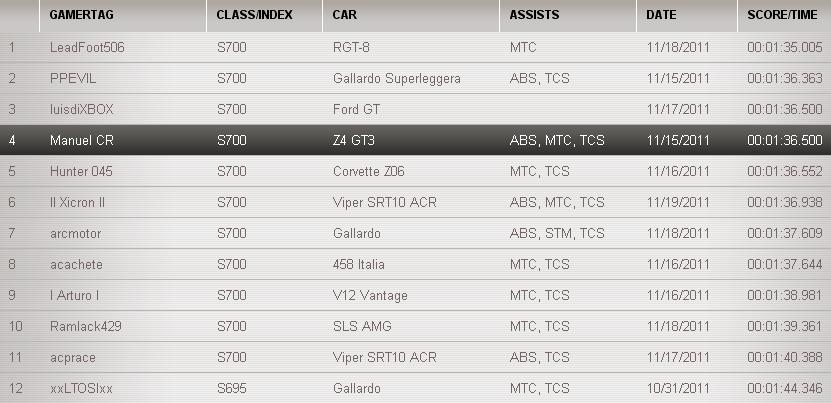
Task: Click the ASSISTS column header
Action: (x=534, y=16)
